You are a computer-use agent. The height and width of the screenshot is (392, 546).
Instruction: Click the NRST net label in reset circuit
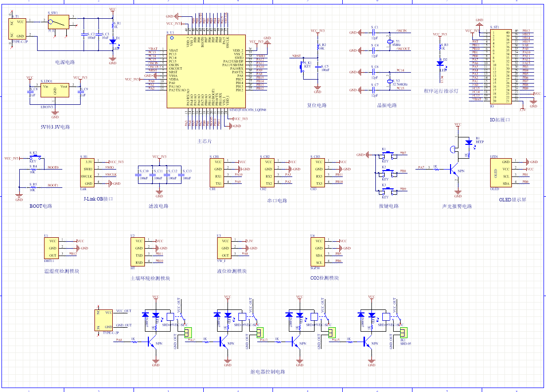tap(296, 56)
